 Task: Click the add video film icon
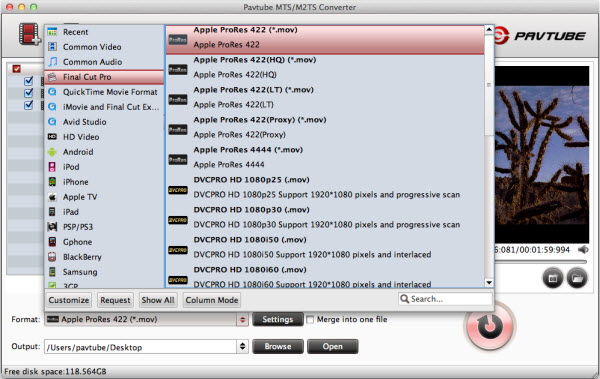tap(30, 34)
